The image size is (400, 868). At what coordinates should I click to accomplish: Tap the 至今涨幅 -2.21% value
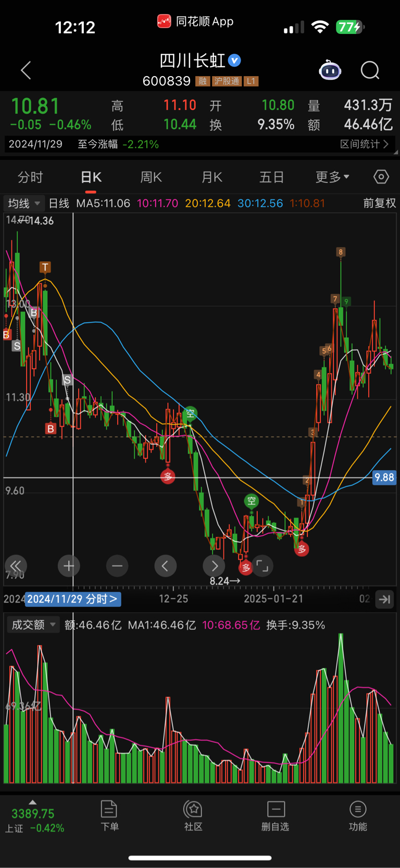tap(141, 144)
